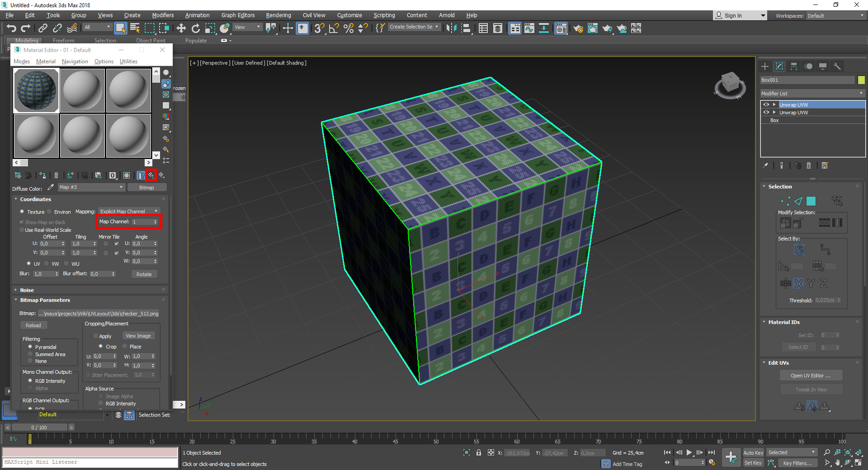Click the Box001 object color swatch

861,80
